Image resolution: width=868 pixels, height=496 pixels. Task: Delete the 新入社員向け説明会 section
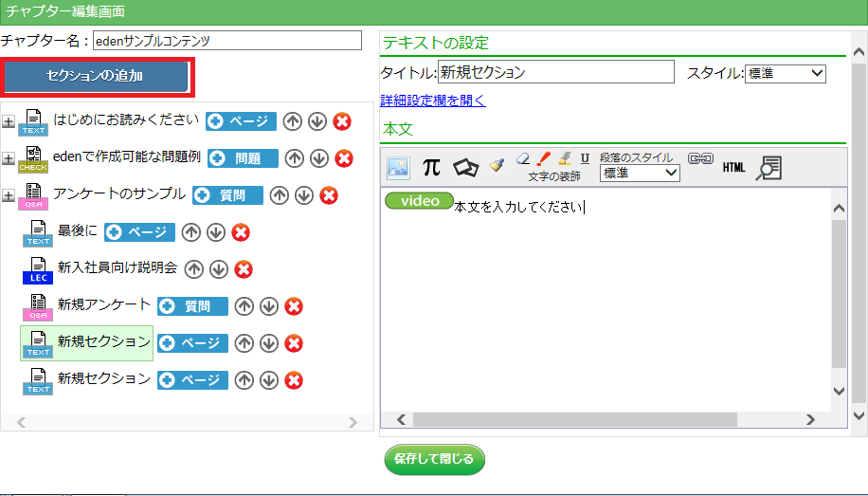(244, 269)
